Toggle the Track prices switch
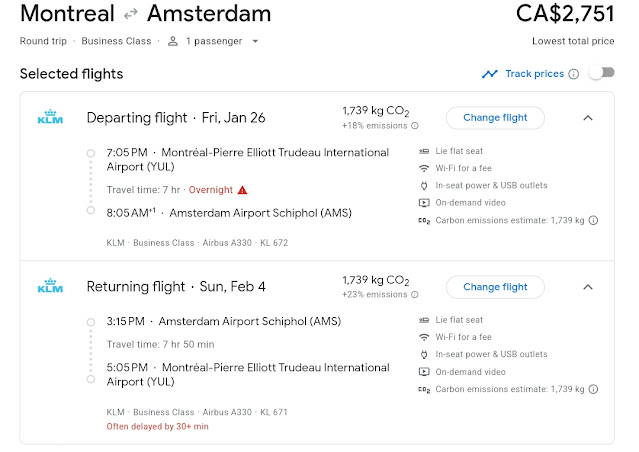The width and height of the screenshot is (639, 452). point(600,73)
